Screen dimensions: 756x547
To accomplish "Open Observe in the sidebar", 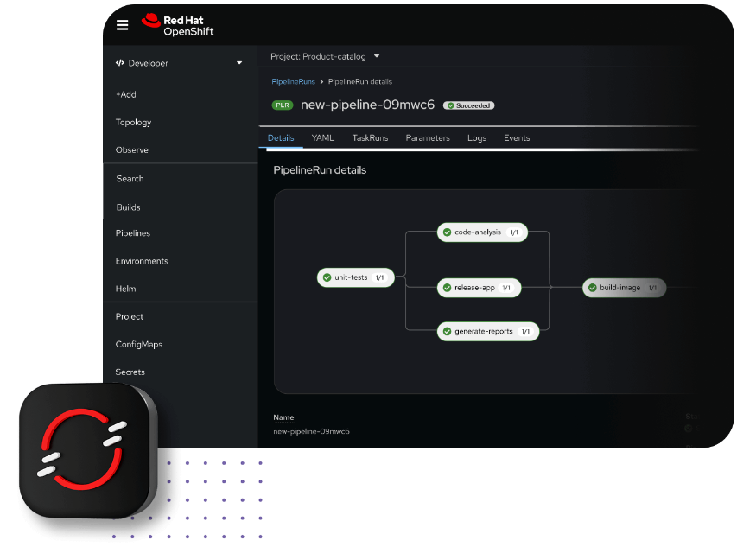I will point(131,150).
